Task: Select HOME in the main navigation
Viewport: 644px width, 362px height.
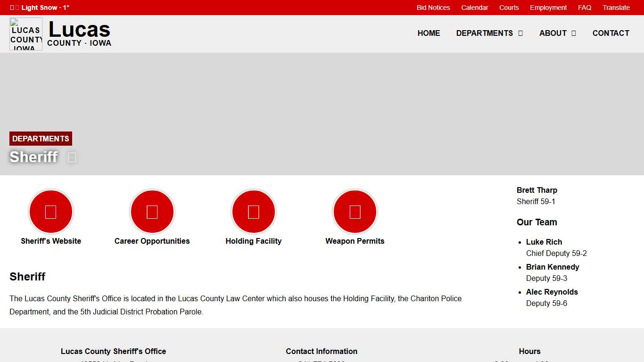Action: pos(429,33)
